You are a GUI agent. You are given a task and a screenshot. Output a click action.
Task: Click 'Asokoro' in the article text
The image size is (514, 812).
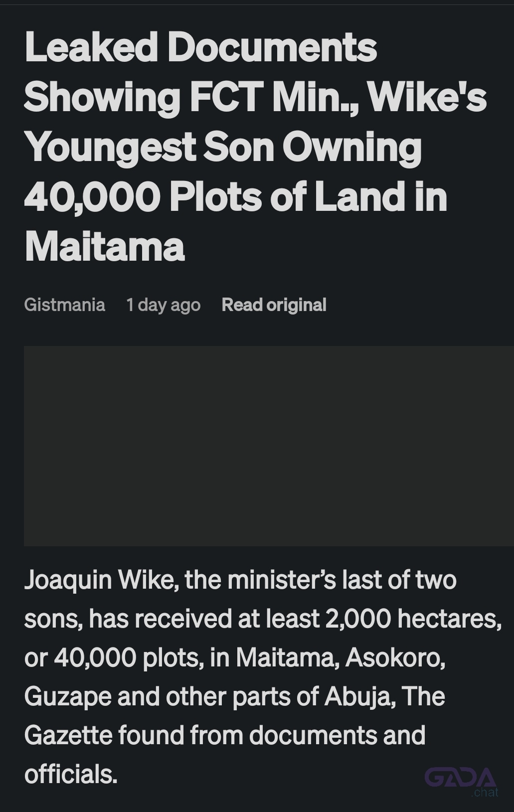pyautogui.click(x=395, y=657)
